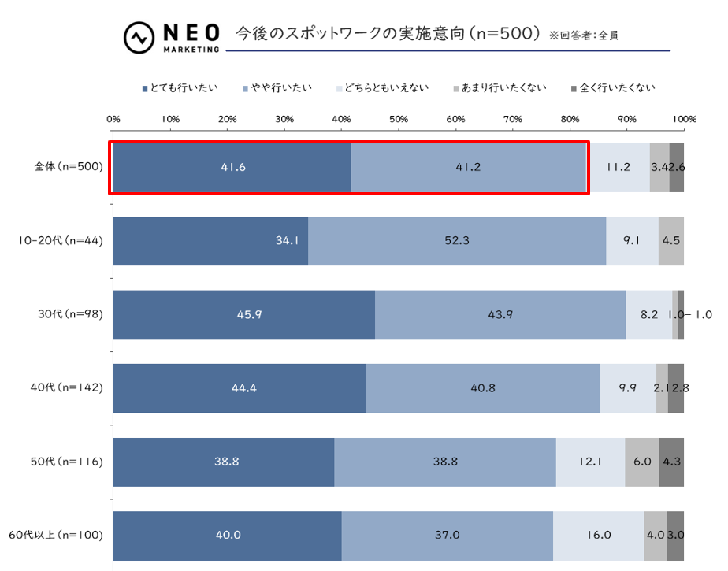Click the 50代 bar segment showing 6.0

coord(642,462)
